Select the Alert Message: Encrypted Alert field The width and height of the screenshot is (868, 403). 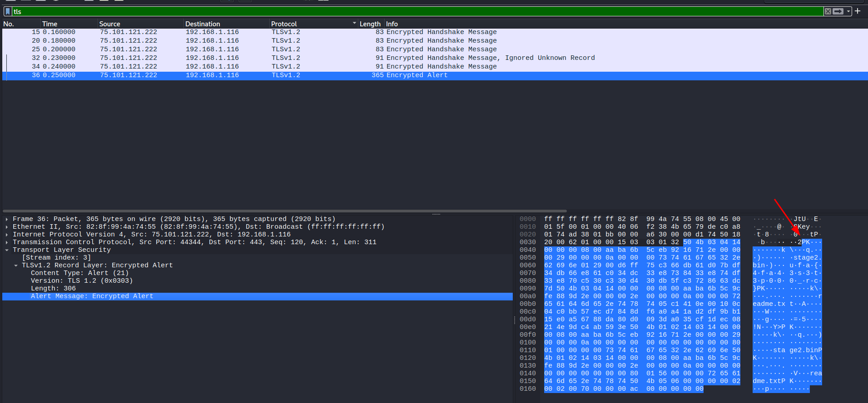click(258, 296)
